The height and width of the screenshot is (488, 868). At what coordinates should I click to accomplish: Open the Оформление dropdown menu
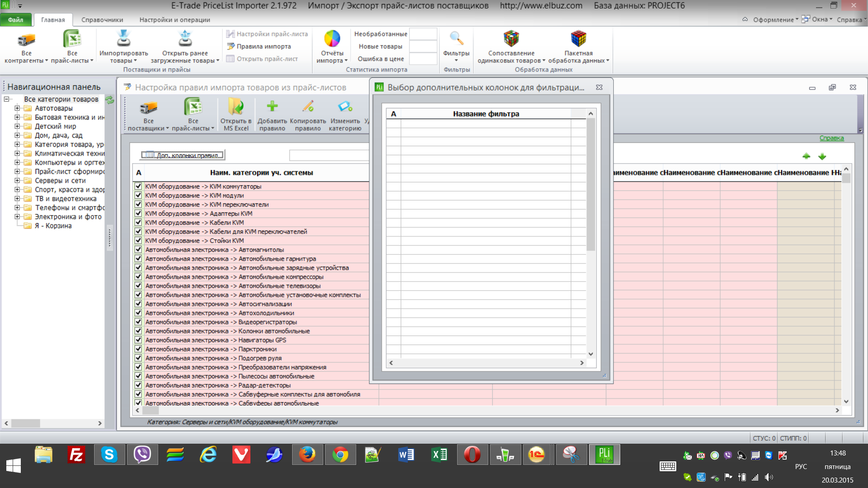(x=775, y=19)
